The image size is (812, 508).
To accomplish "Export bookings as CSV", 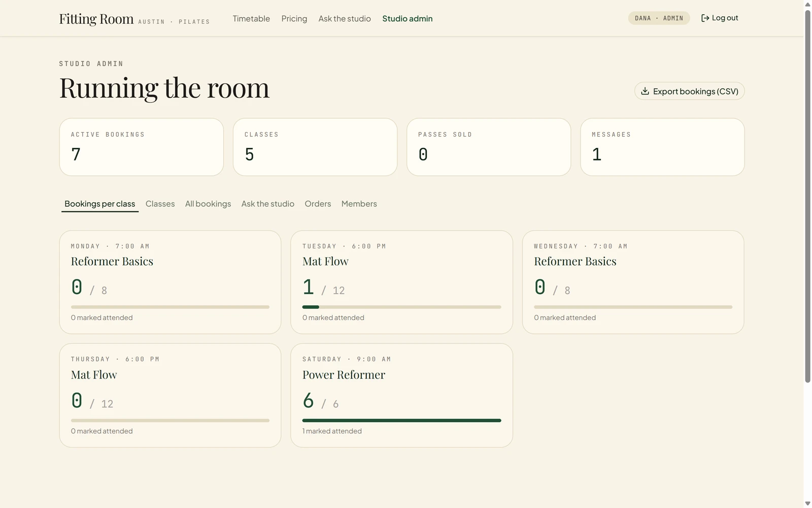I will tap(689, 91).
